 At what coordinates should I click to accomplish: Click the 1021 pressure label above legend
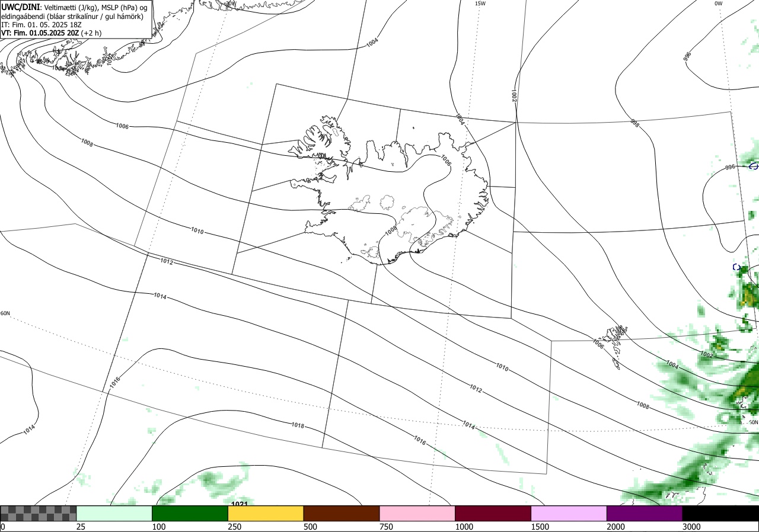240,504
